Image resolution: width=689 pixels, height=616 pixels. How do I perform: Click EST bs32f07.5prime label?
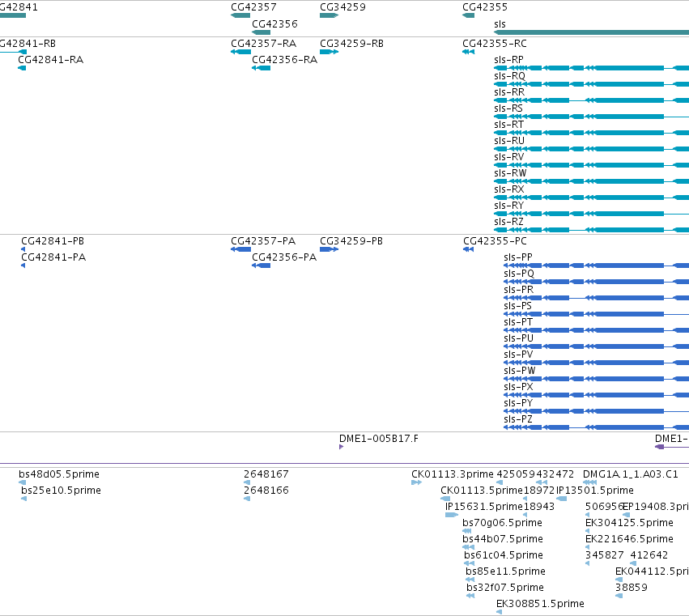[x=505, y=588]
